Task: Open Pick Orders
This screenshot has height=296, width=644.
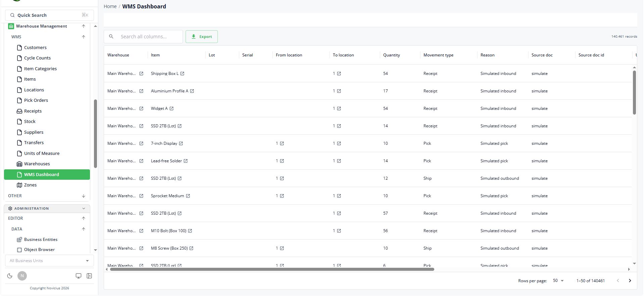Action: coord(47,100)
